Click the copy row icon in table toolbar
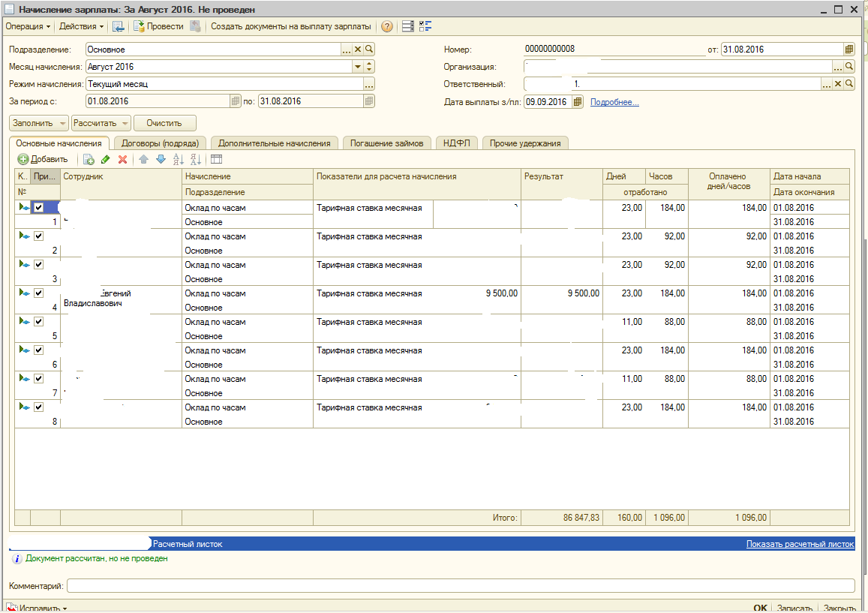This screenshot has width=868, height=613. pos(89,159)
